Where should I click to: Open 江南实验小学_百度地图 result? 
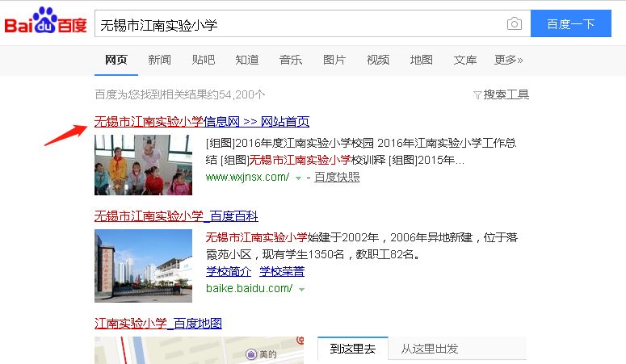click(x=158, y=323)
